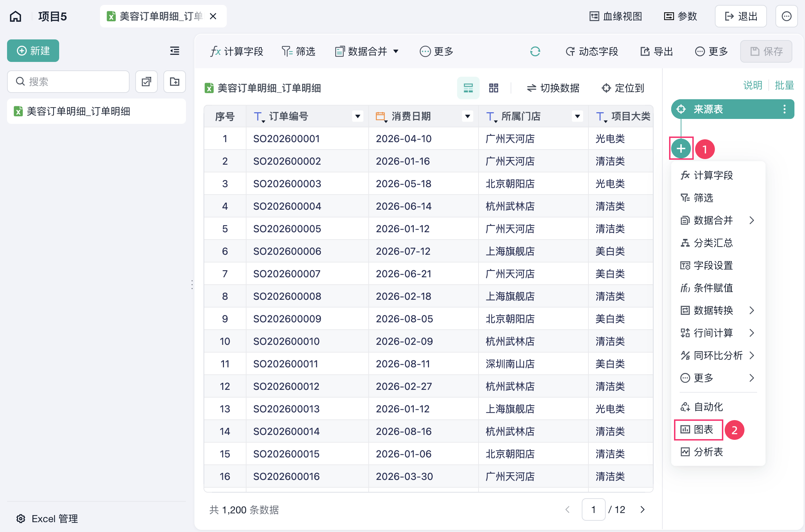This screenshot has width=805, height=532.
Task: Select cell SO202600001
Action: coord(307,139)
